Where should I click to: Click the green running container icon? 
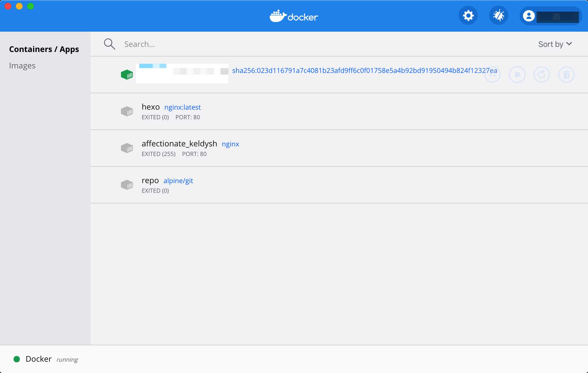(127, 75)
